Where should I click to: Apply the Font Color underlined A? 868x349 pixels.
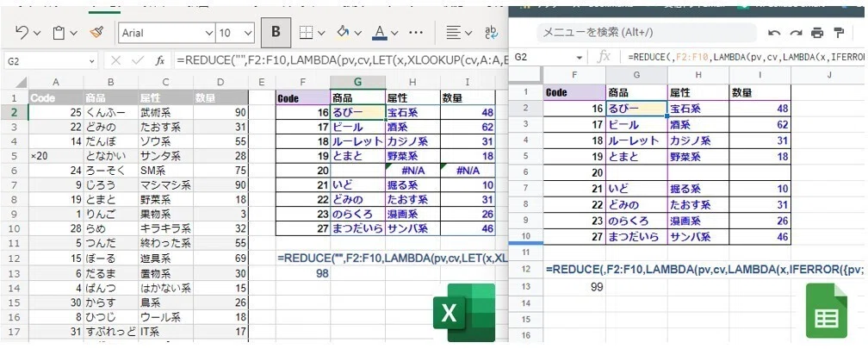coord(380,33)
